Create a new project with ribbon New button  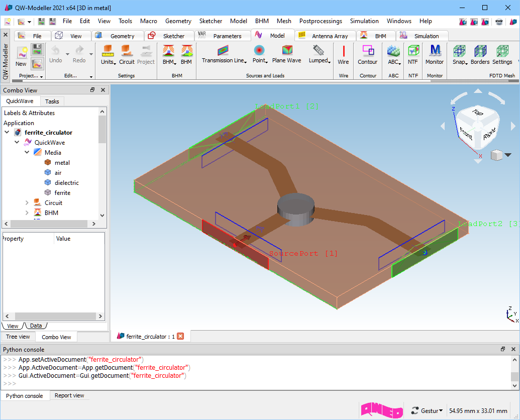click(x=21, y=56)
